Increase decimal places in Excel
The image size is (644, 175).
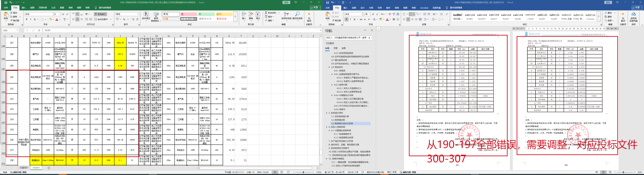133,19
